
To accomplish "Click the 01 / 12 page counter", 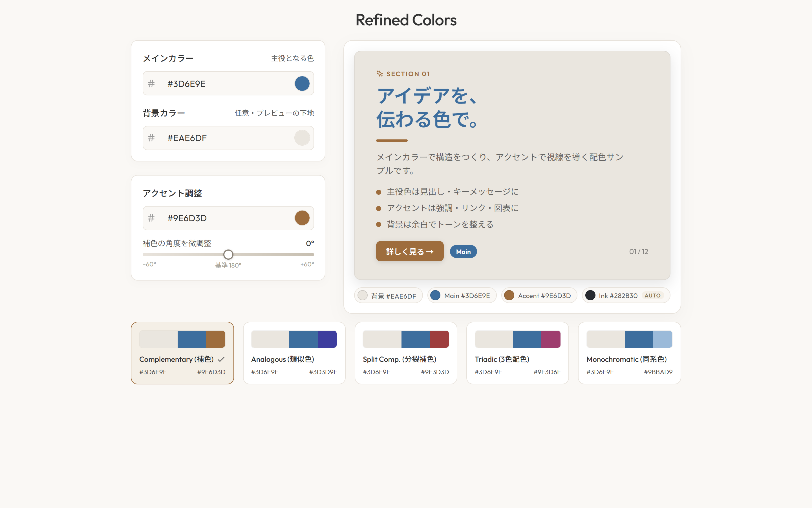I will (x=639, y=252).
